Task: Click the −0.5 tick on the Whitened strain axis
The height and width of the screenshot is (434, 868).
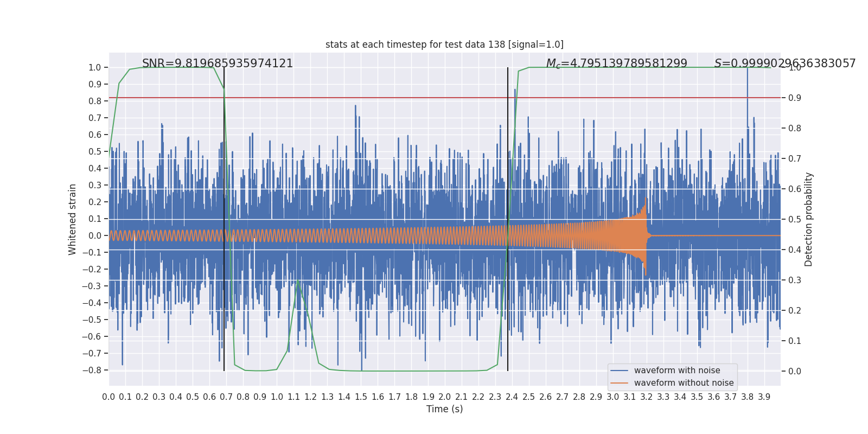Action: [92, 320]
